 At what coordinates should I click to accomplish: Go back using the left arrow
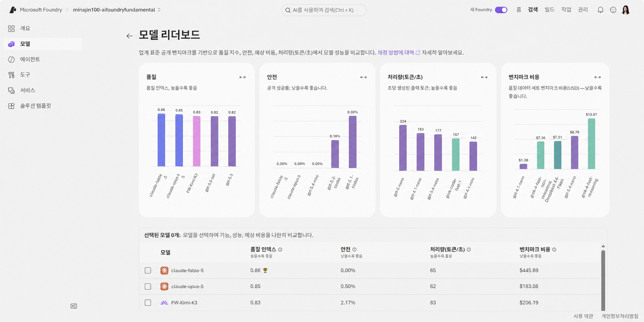(129, 36)
